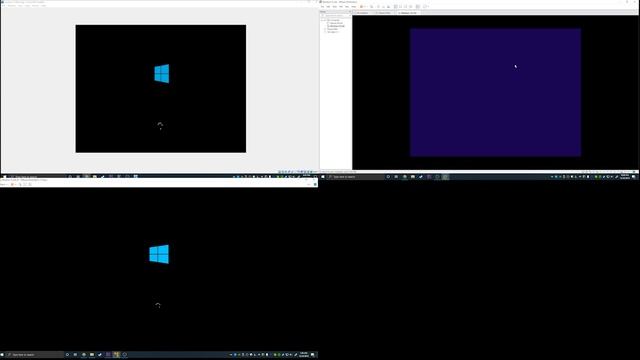The image size is (640, 360).
Task: Open clock in top-right desktop taskbar
Action: pyautogui.click(x=624, y=177)
